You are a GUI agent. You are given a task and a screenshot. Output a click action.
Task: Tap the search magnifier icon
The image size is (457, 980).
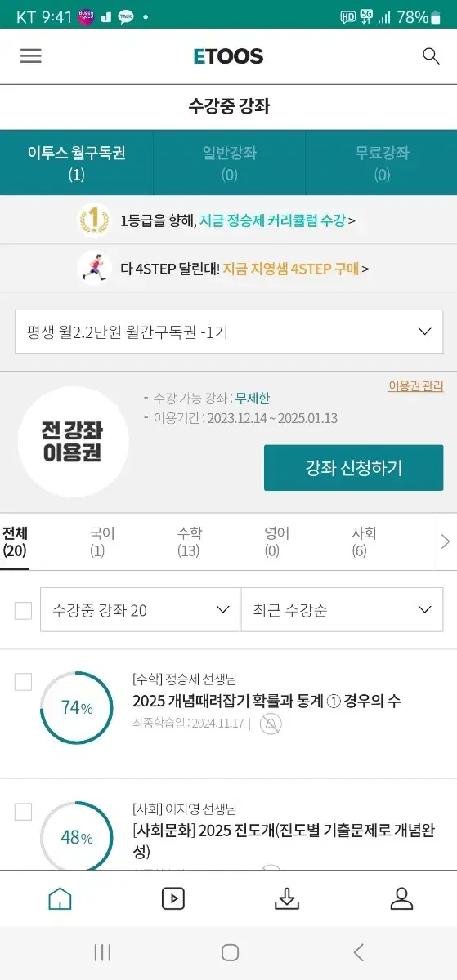(x=431, y=56)
